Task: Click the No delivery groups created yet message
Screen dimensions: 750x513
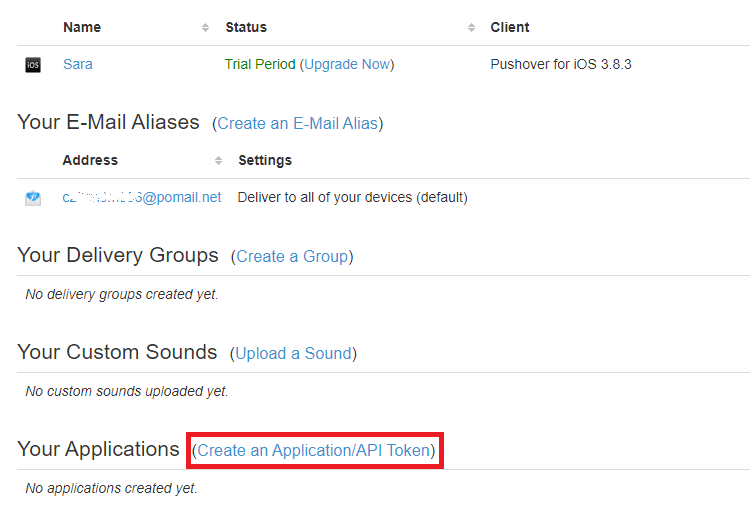Action: click(x=122, y=294)
